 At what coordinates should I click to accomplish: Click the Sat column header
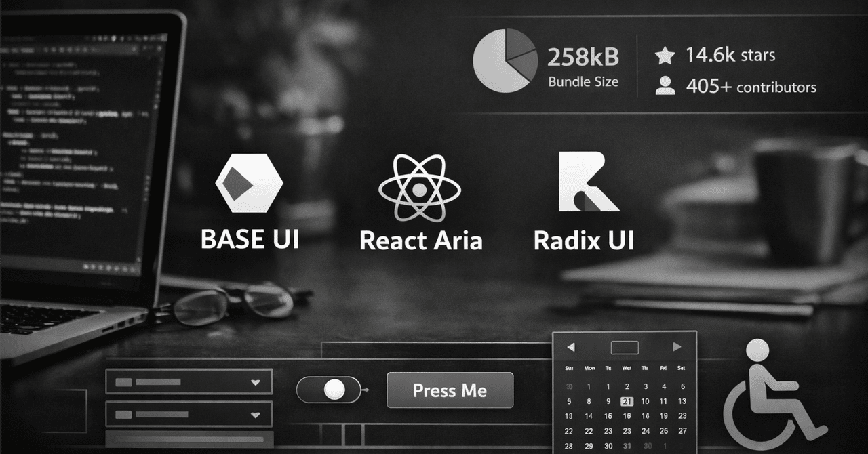681,368
